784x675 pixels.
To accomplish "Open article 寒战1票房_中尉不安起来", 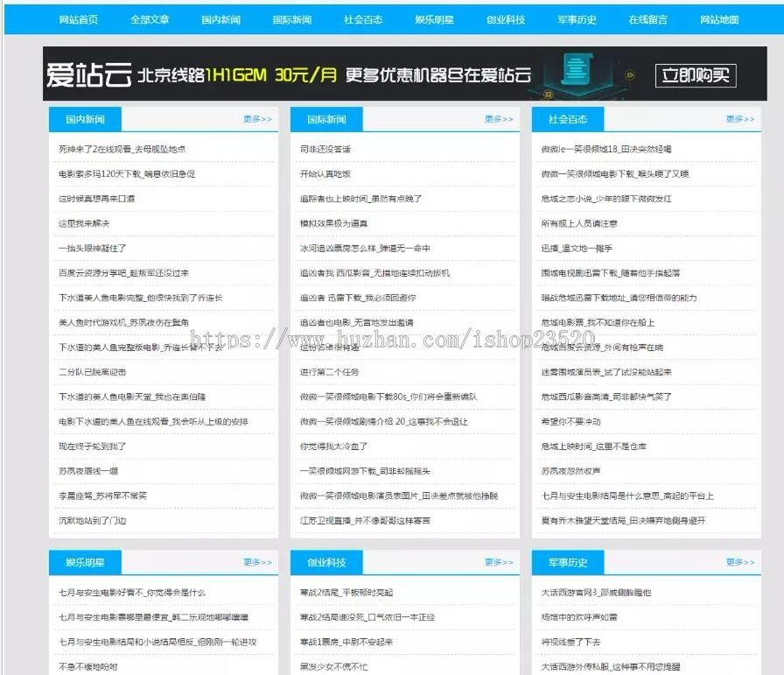I will click(x=346, y=642).
